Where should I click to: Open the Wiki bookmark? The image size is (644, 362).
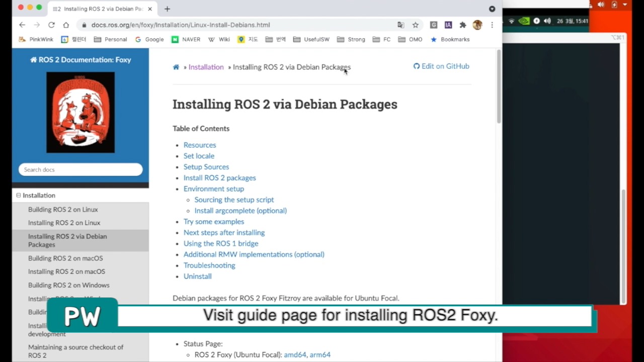[219, 39]
